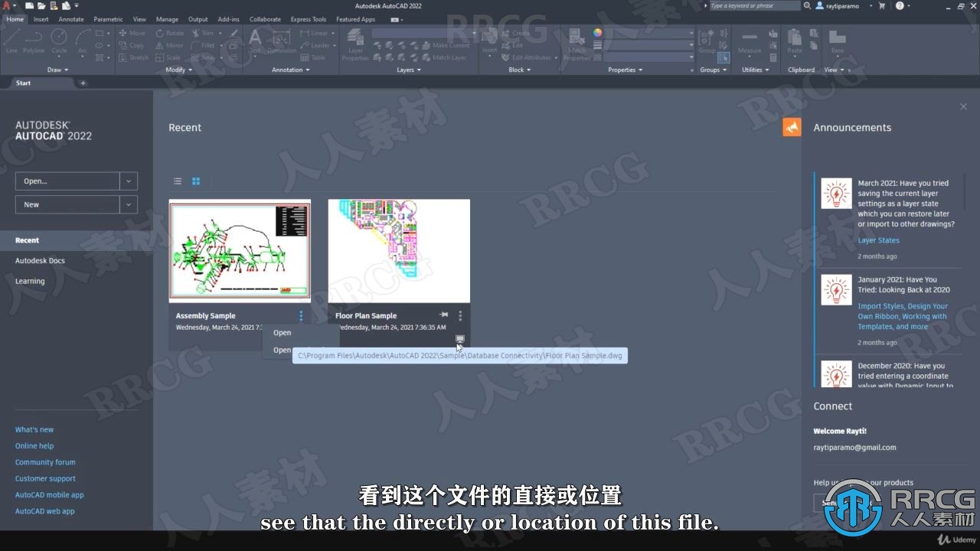Open Layer Properties

(355, 44)
